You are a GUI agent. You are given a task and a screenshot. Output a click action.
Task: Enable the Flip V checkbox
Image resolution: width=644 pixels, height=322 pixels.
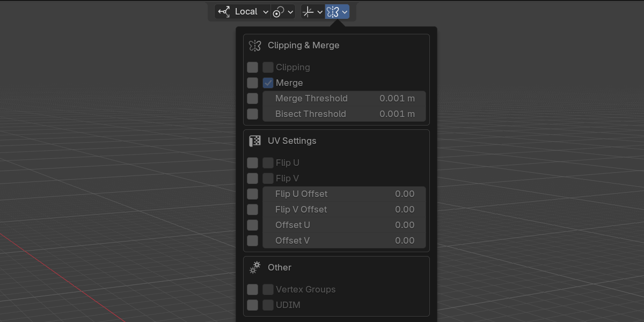268,179
